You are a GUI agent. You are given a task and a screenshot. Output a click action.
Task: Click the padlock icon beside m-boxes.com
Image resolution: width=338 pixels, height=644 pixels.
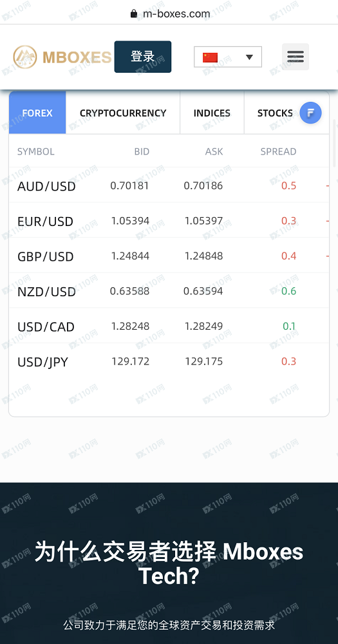[x=133, y=14]
